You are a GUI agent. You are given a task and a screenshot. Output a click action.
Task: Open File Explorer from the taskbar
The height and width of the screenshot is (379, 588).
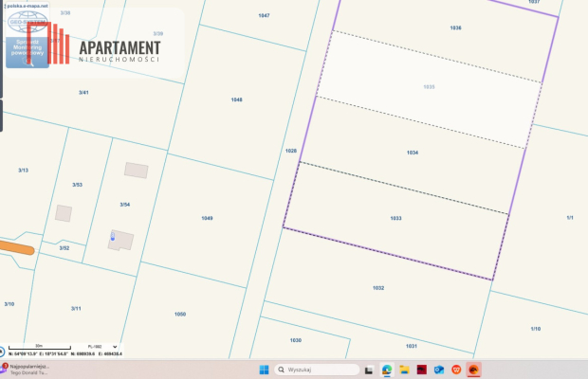(404, 370)
